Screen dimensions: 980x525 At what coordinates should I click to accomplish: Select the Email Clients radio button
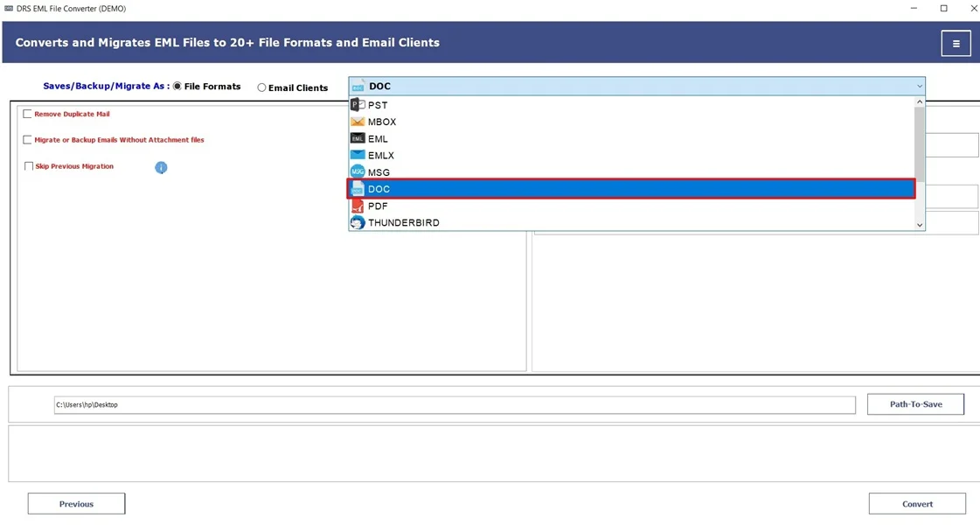(x=260, y=87)
